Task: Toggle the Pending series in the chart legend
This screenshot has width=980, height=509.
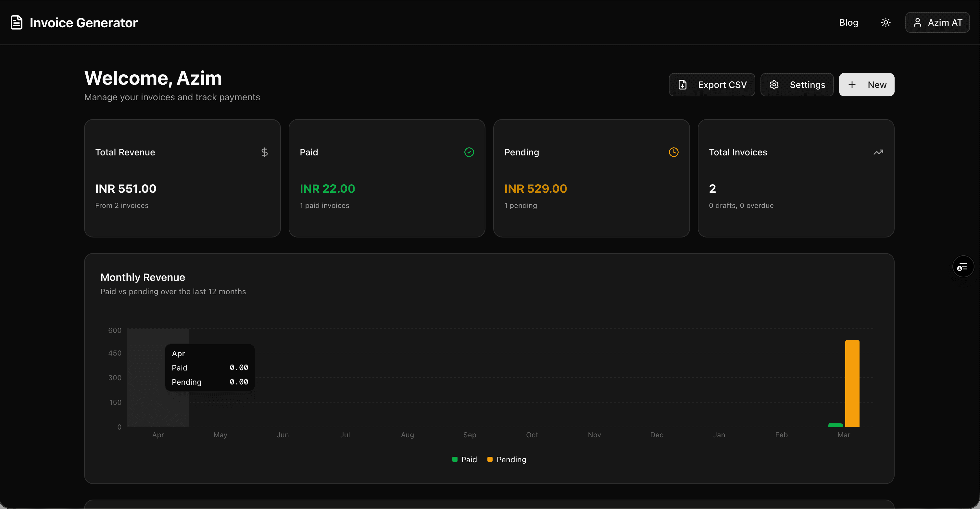Action: [x=507, y=459]
